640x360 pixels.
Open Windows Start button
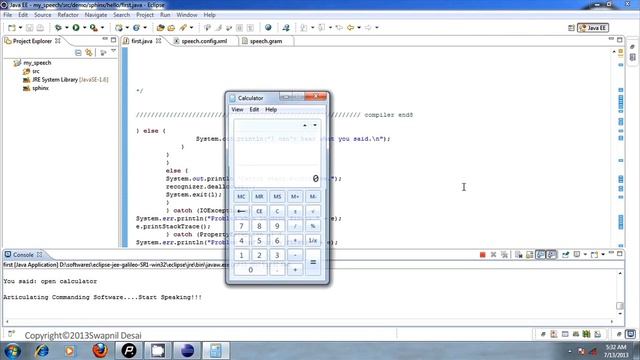12,351
